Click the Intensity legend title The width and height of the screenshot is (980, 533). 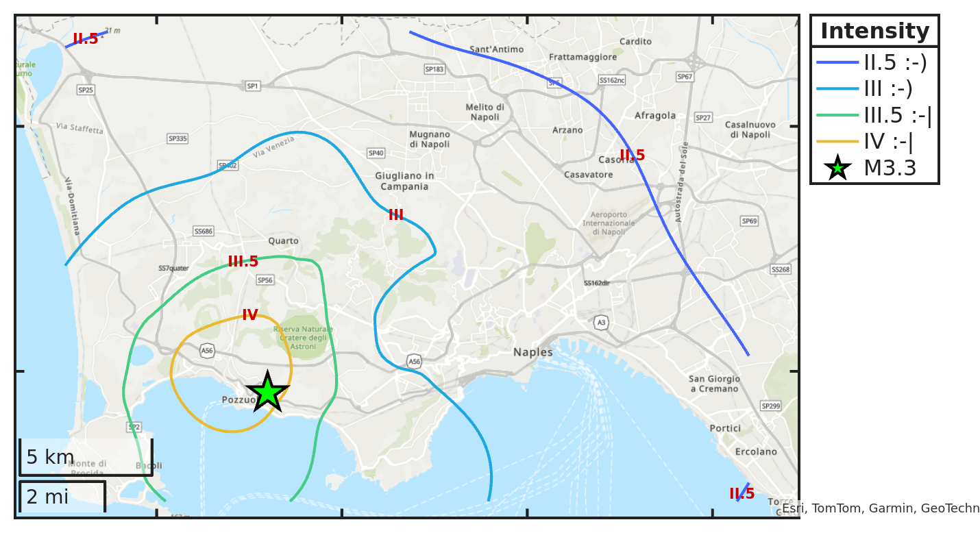(874, 32)
